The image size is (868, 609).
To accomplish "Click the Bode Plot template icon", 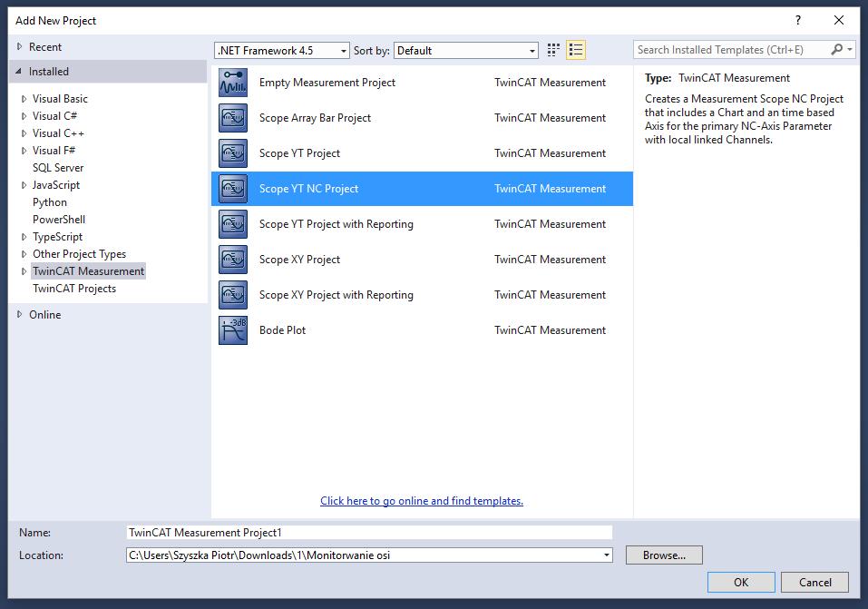I will tap(233, 331).
